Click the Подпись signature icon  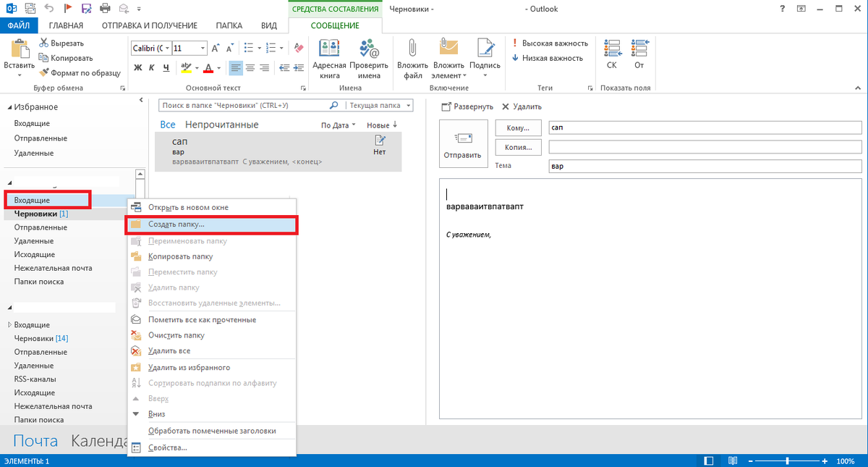click(x=485, y=49)
